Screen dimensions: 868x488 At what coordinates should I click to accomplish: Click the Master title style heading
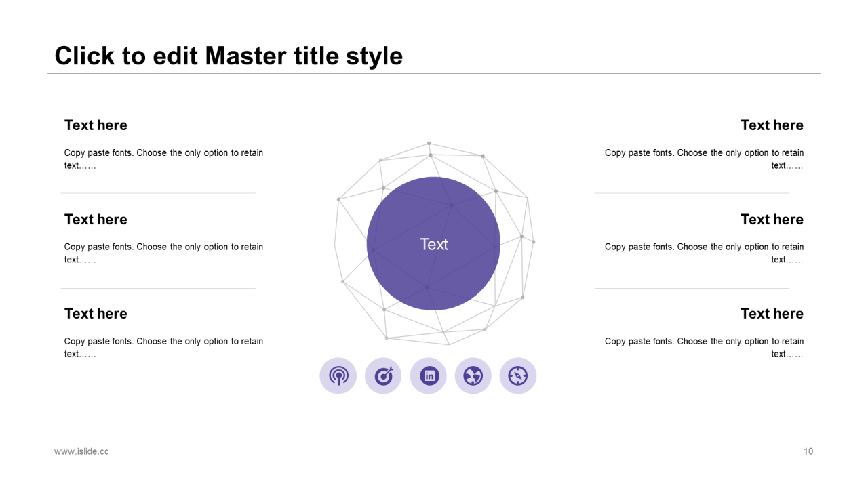(229, 56)
